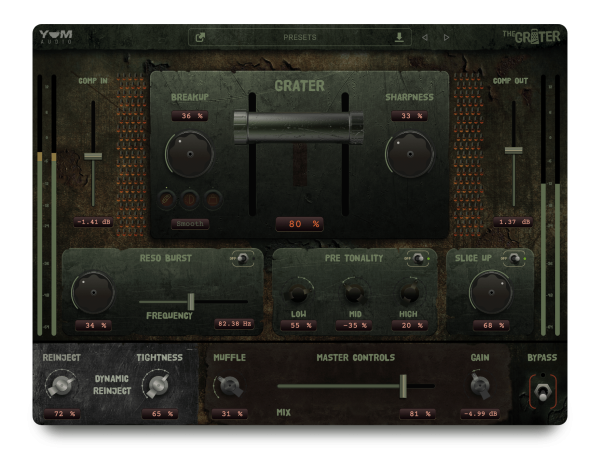The image size is (600, 459).
Task: Click the Gain knob
Action: (x=480, y=385)
